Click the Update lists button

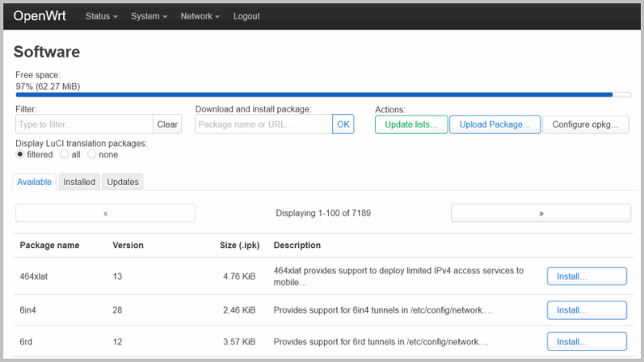[x=411, y=124]
